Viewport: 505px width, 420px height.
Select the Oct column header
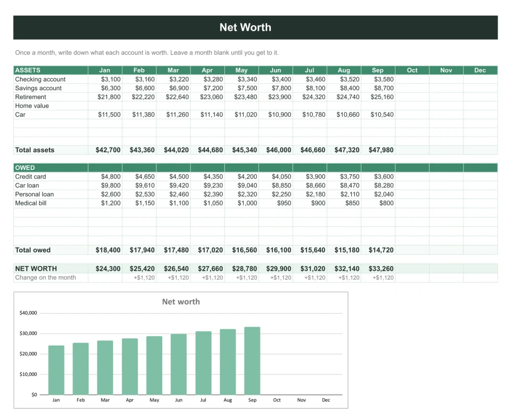[x=412, y=70]
